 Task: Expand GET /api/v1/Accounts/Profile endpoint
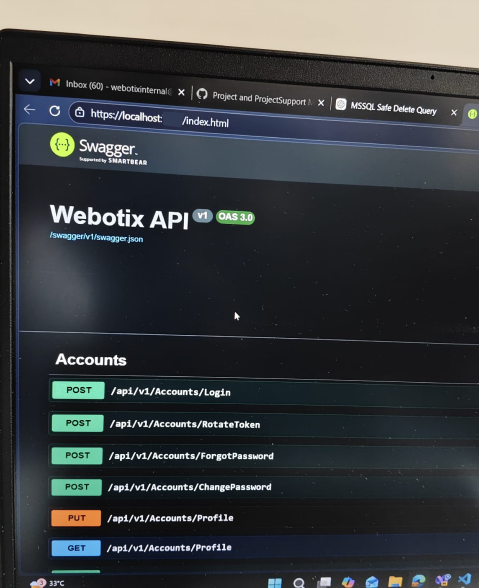click(264, 548)
